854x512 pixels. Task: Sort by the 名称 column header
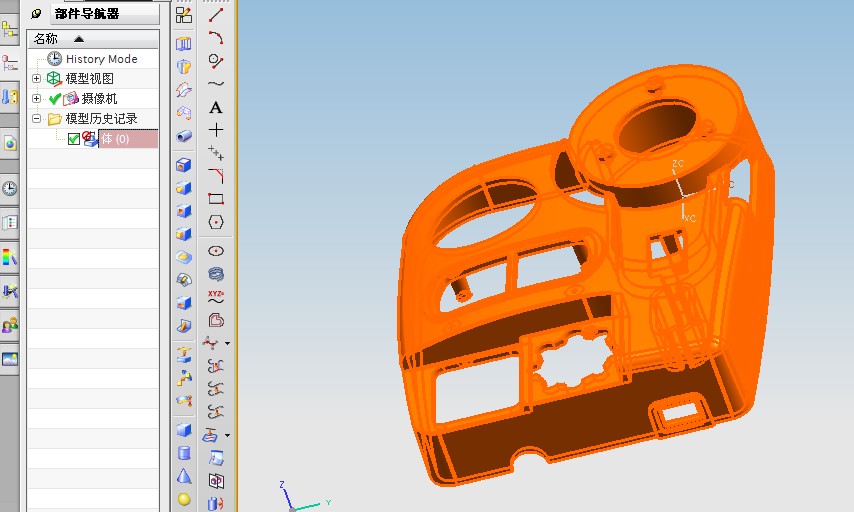tap(93, 39)
